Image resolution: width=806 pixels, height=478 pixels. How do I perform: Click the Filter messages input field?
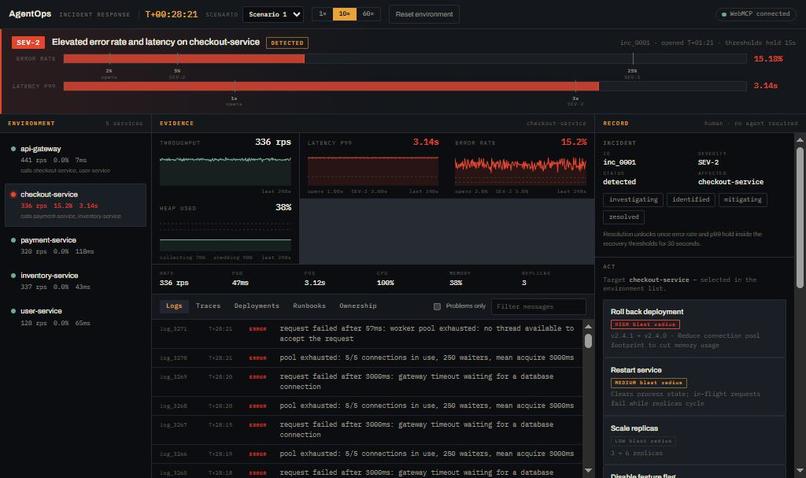click(538, 306)
